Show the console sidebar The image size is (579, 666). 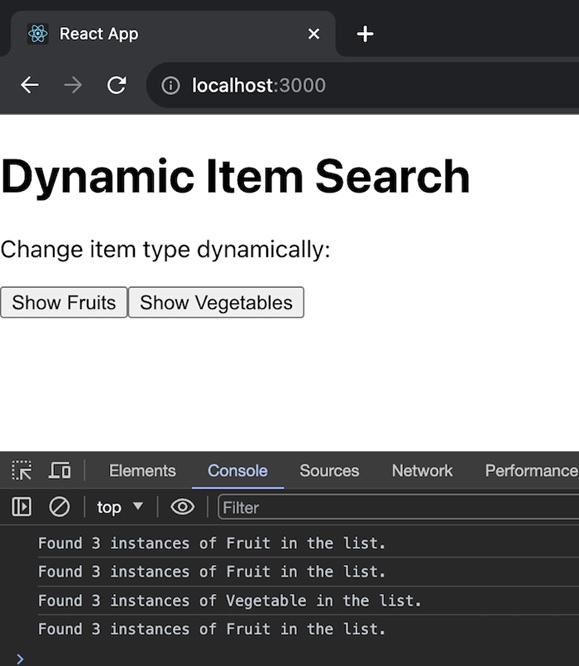pos(21,507)
